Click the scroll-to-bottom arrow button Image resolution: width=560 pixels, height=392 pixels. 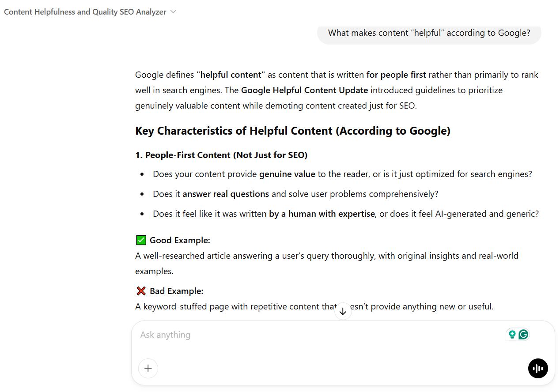tap(343, 311)
